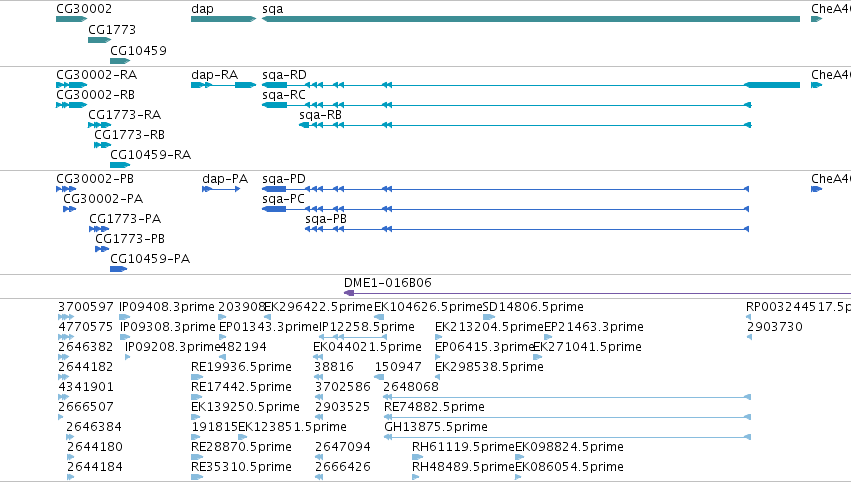The image size is (851, 482).
Task: Select EST label RE17442.5prime
Action: 242,386
